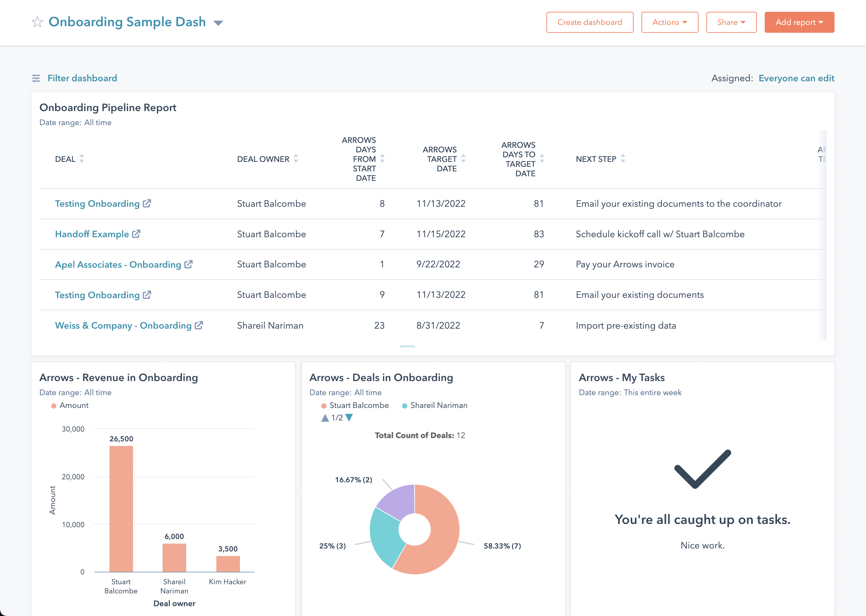Open the Everyone can edit link

tap(796, 78)
